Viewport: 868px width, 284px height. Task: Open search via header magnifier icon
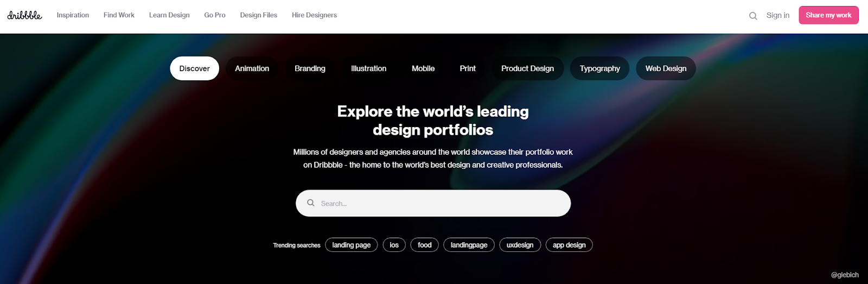[x=753, y=16]
